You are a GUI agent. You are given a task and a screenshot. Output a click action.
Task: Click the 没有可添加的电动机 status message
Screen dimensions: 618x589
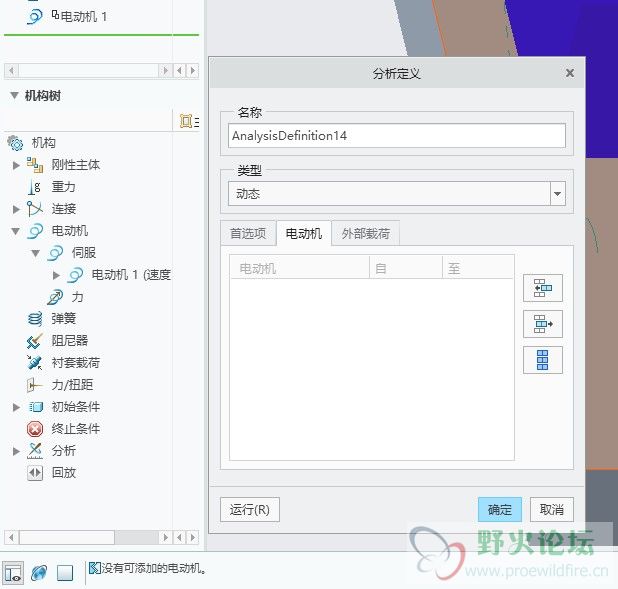[154, 568]
